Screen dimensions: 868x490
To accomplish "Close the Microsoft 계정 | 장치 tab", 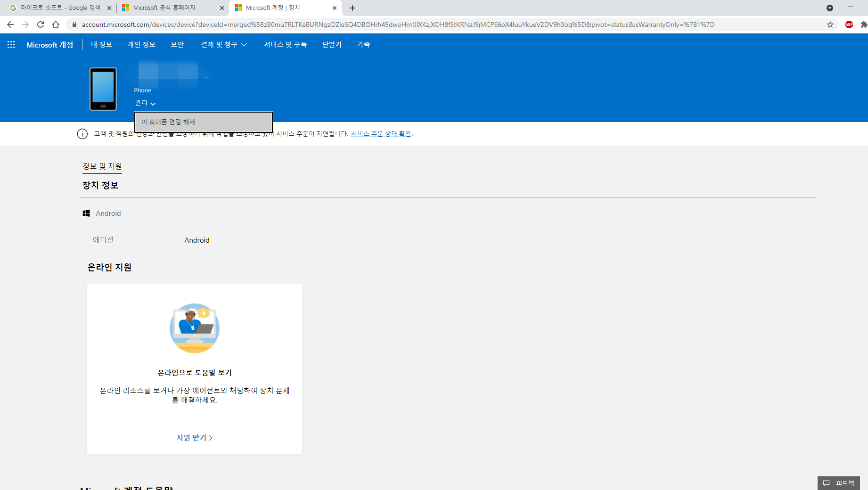I will [335, 8].
